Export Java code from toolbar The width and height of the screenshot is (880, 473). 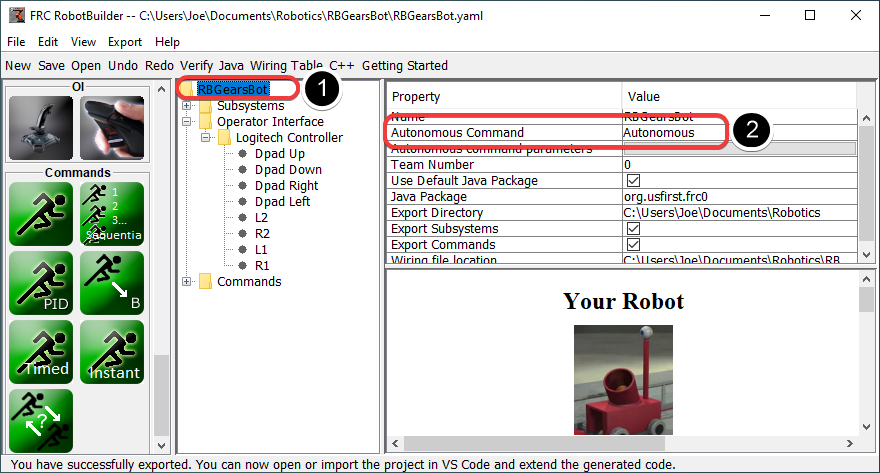[x=231, y=66]
